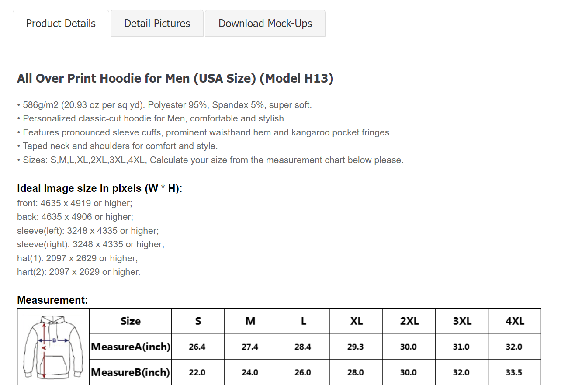Select the Product Details tab
This screenshot has width=568, height=392.
tap(61, 23)
